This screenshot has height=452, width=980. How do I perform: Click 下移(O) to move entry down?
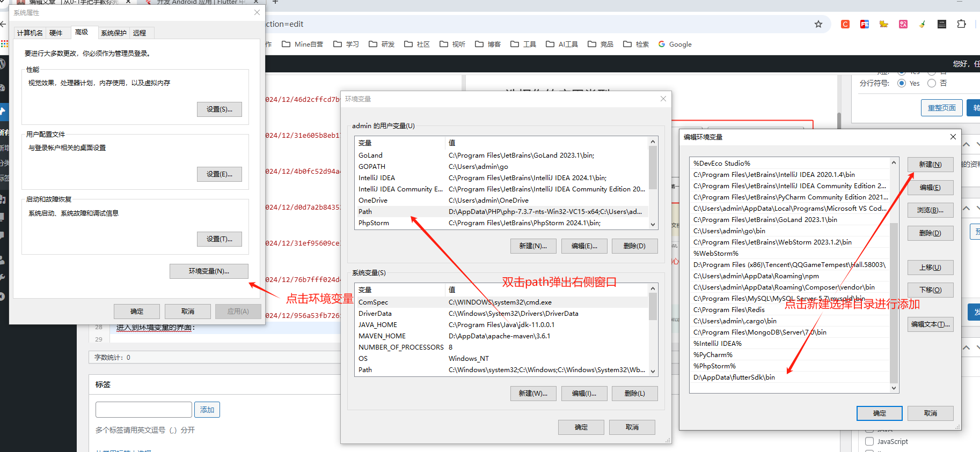pos(930,290)
